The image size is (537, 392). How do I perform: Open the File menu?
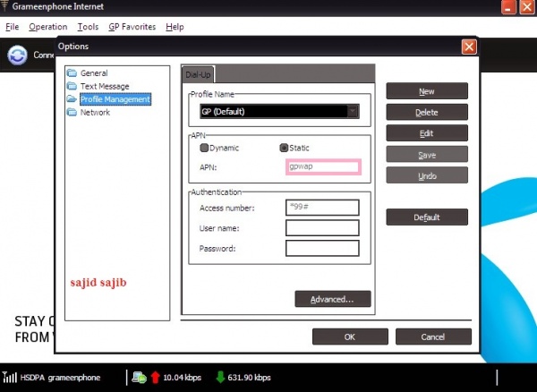coord(13,27)
